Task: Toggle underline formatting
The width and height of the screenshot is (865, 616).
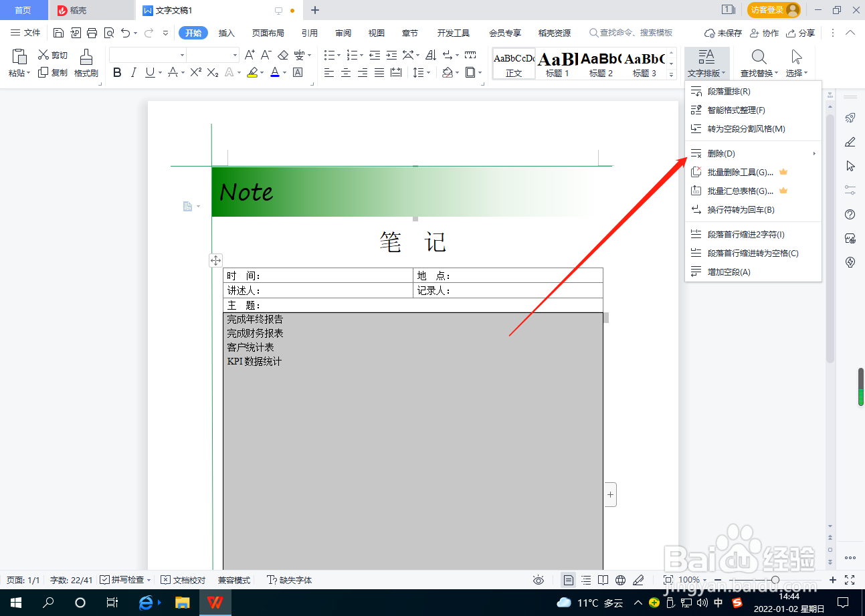Action: [x=149, y=72]
